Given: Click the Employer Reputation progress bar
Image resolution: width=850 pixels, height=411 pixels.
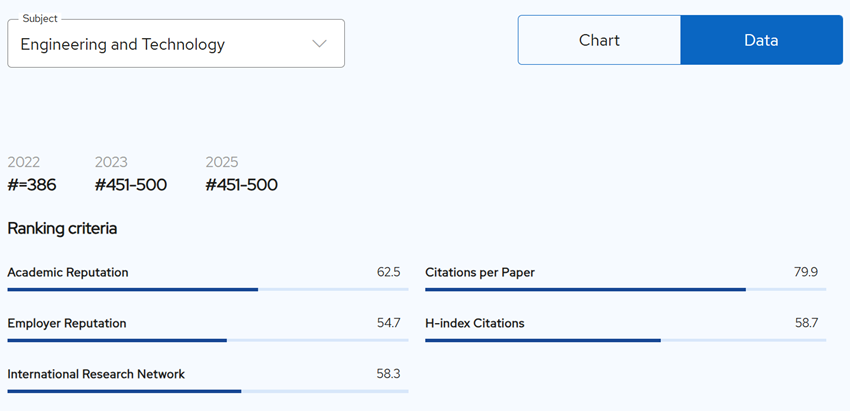Looking at the screenshot, I should (x=208, y=341).
